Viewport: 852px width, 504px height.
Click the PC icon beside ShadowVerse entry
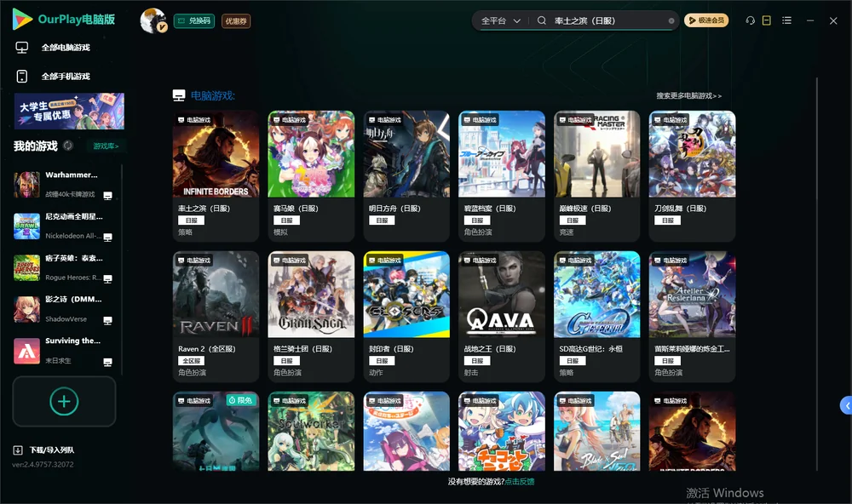click(107, 320)
